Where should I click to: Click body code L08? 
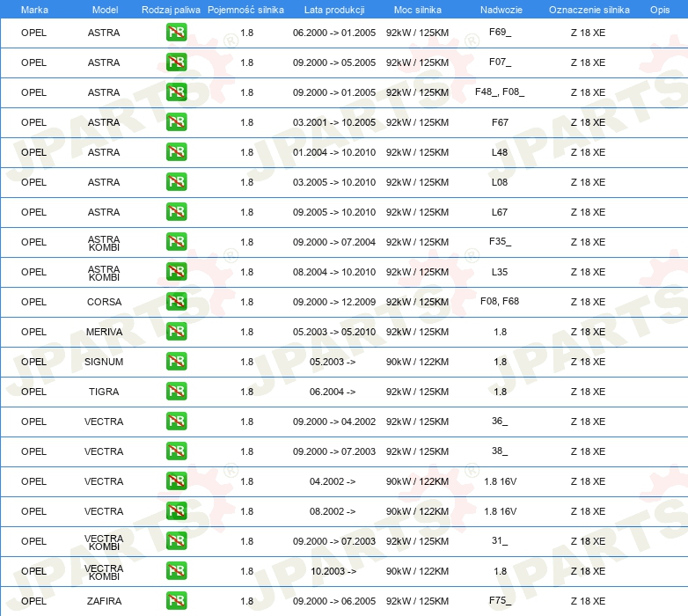coord(500,182)
